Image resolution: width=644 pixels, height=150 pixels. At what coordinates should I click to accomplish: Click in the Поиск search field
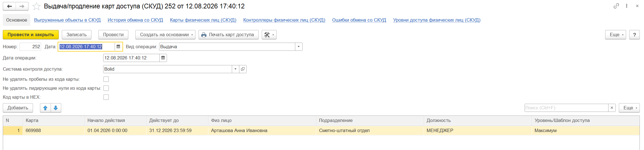[566, 108]
